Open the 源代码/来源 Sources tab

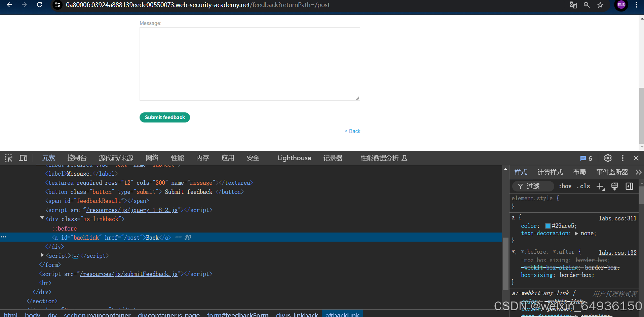pos(116,158)
